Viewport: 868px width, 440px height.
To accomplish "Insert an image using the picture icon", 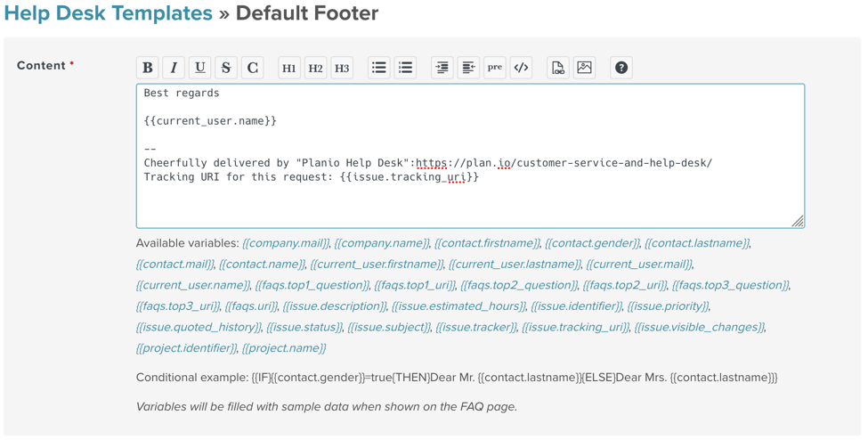I will [x=584, y=68].
